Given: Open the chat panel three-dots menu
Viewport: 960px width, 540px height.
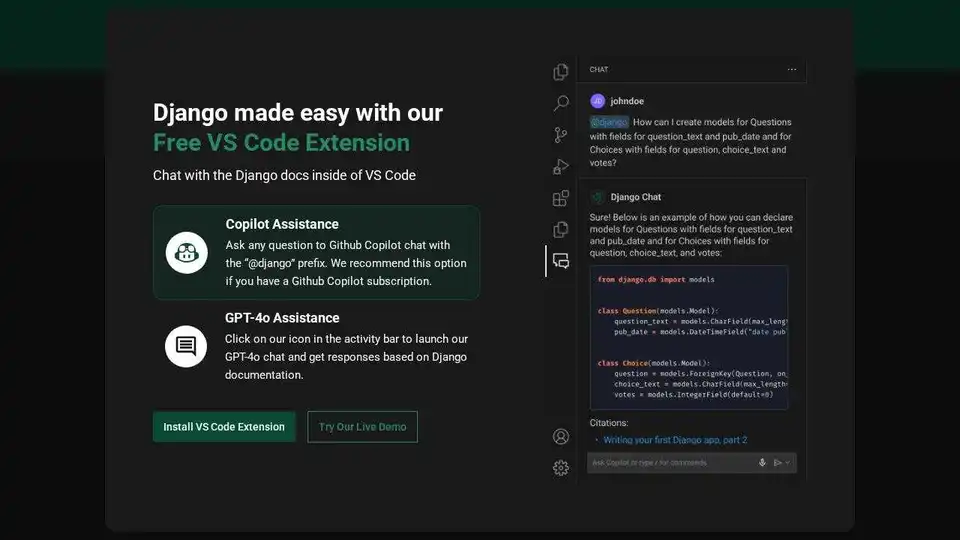Looking at the screenshot, I should tap(792, 70).
